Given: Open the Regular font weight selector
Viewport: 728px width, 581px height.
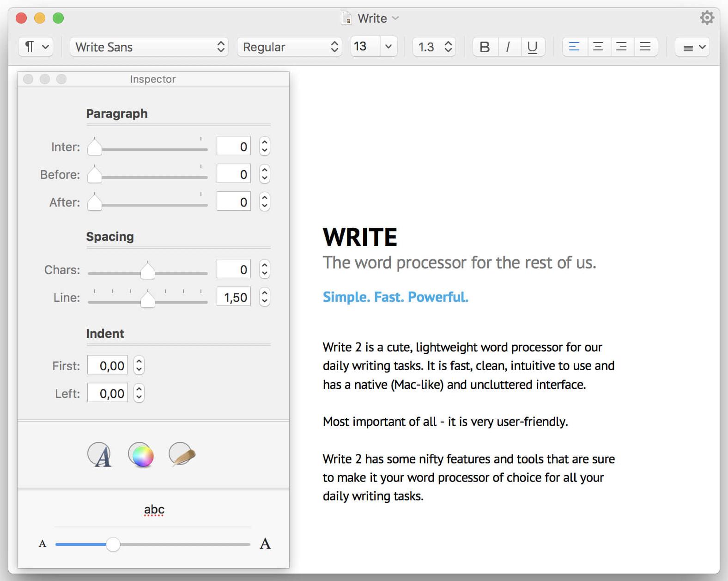Looking at the screenshot, I should pyautogui.click(x=289, y=47).
